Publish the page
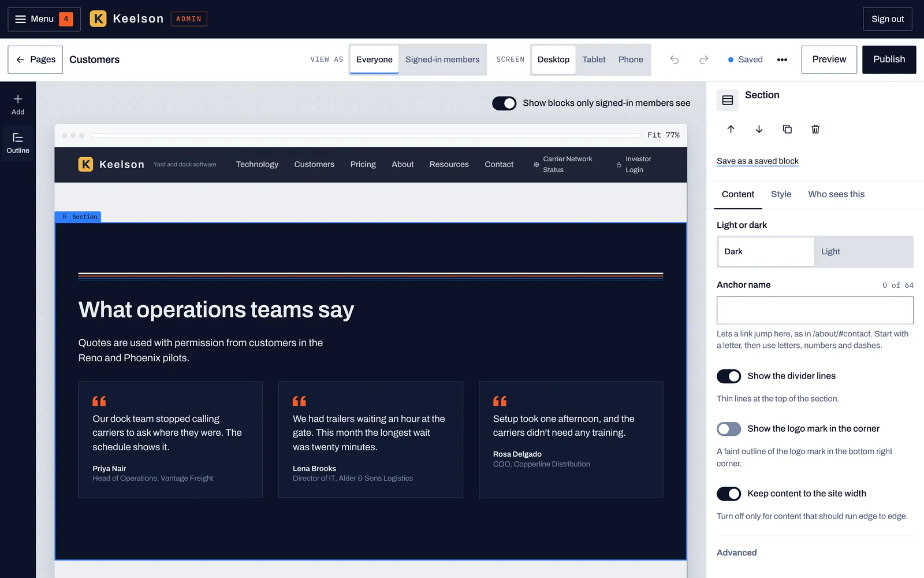 click(x=889, y=60)
